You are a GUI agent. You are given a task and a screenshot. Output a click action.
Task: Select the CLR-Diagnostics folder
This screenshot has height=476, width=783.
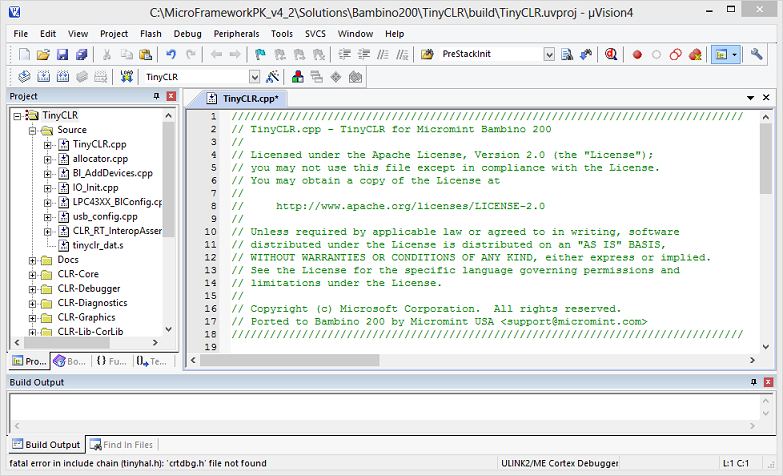click(x=92, y=303)
